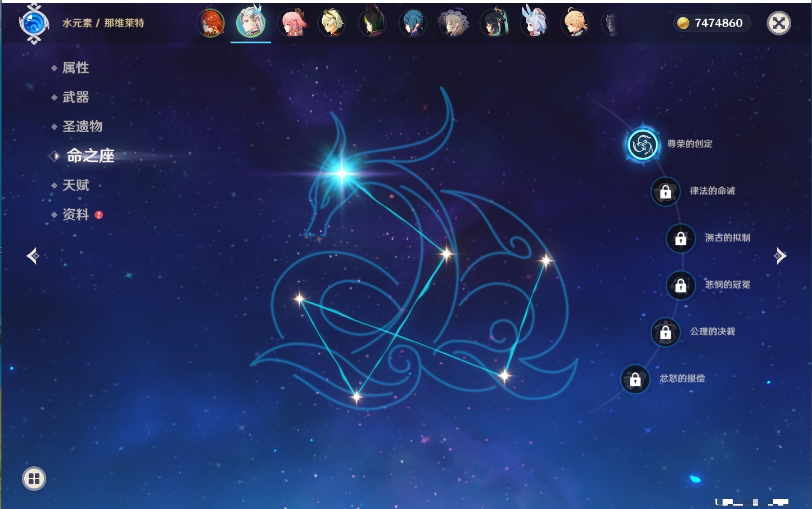Go to previous character with left arrow
The image size is (812, 509).
tap(33, 256)
